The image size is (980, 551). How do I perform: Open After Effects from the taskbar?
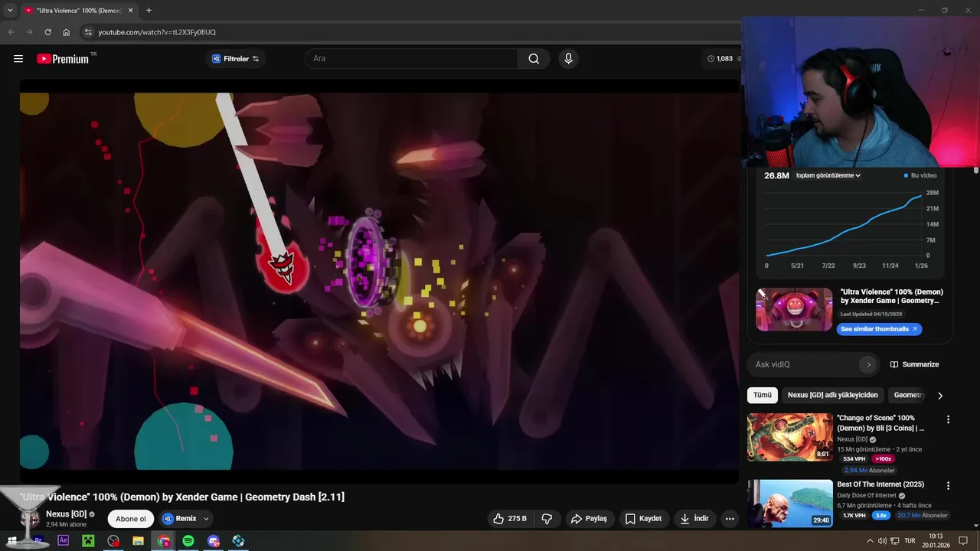[x=64, y=541]
